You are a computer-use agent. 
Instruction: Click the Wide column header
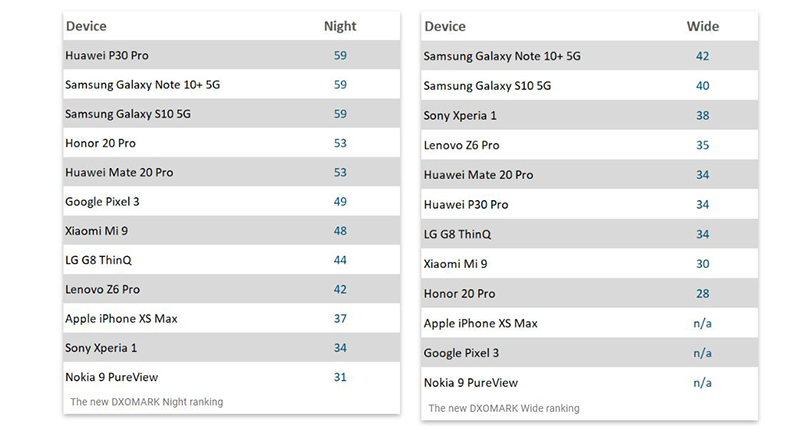tap(703, 26)
